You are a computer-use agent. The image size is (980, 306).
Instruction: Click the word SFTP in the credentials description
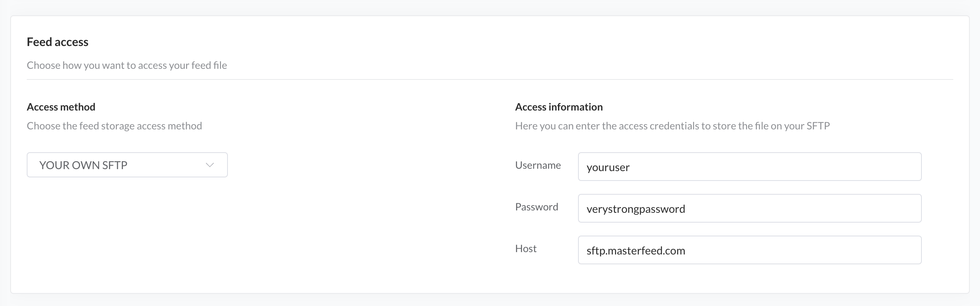[818, 126]
